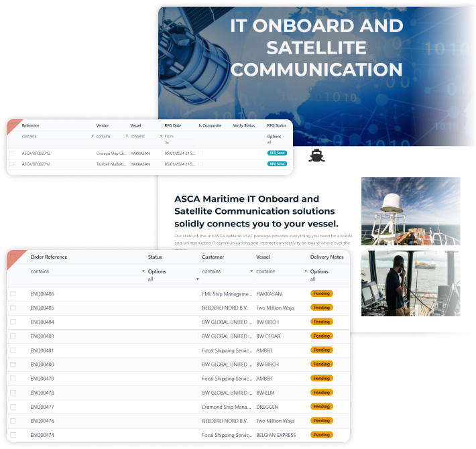The width and height of the screenshot is (476, 449).
Task: Select the ENQ00485 row checkbox
Action: [x=13, y=308]
